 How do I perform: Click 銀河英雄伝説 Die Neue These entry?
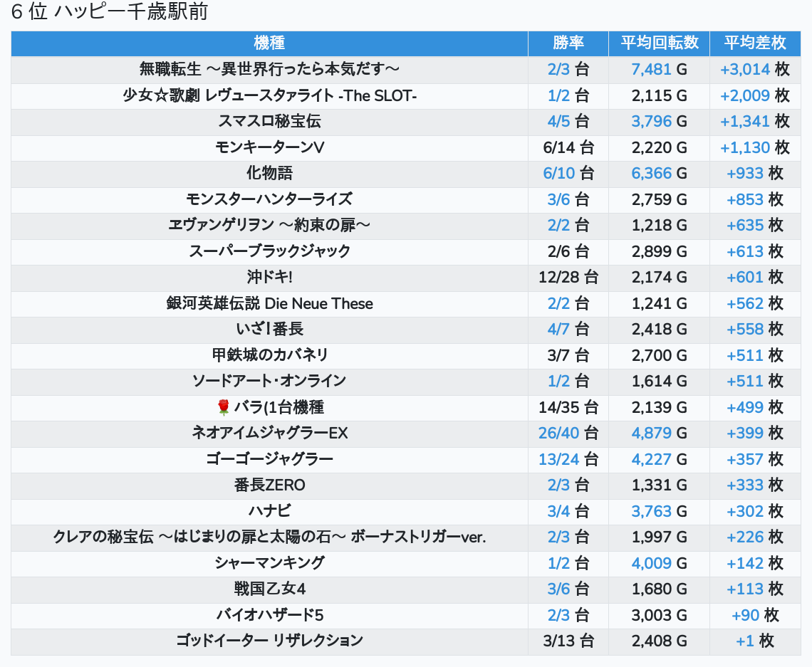coord(269,303)
